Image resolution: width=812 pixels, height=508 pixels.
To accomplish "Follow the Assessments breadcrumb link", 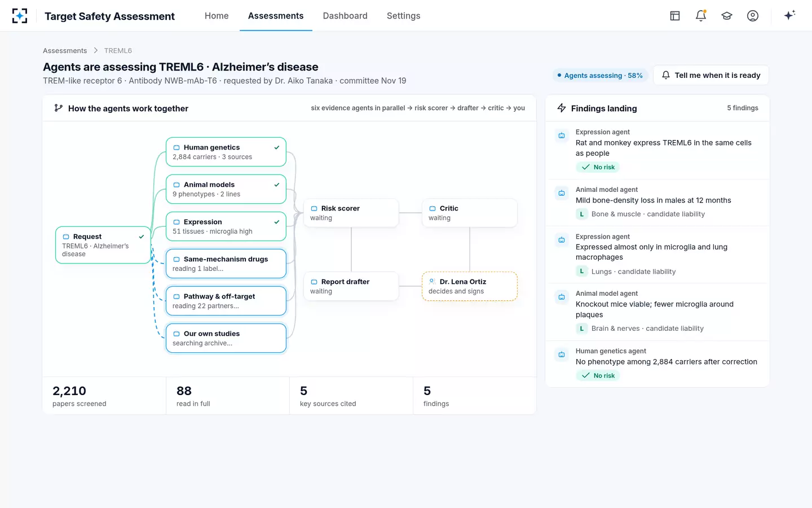I will point(65,51).
